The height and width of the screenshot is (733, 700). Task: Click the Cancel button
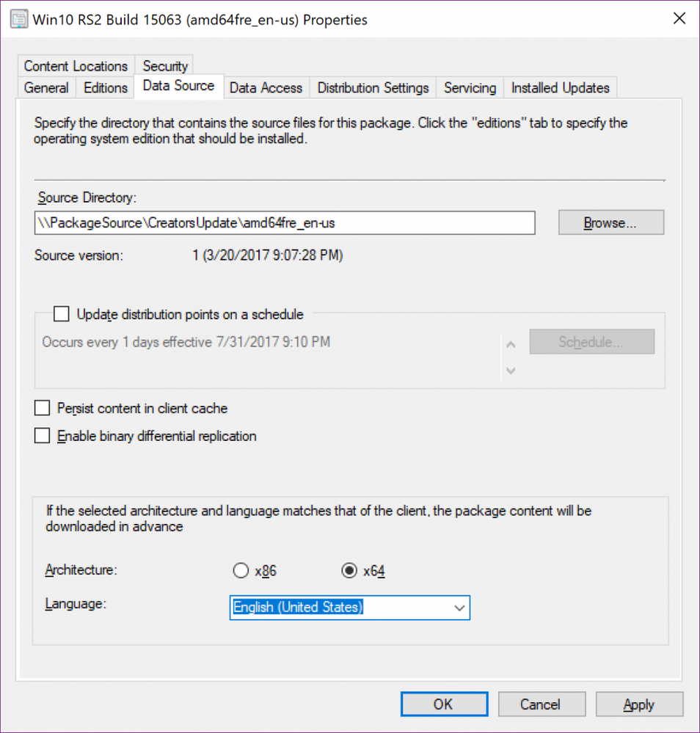click(542, 704)
